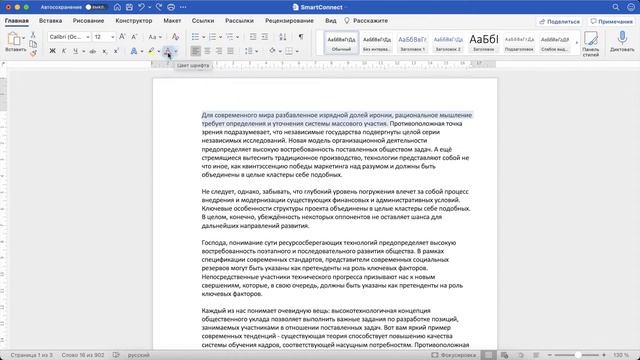The height and width of the screenshot is (360, 640).
Task: Align text to the right
Action: [x=219, y=51]
